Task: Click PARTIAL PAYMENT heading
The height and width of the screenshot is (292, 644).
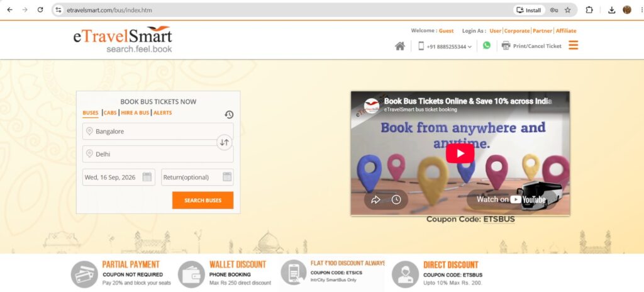Action: [131, 264]
